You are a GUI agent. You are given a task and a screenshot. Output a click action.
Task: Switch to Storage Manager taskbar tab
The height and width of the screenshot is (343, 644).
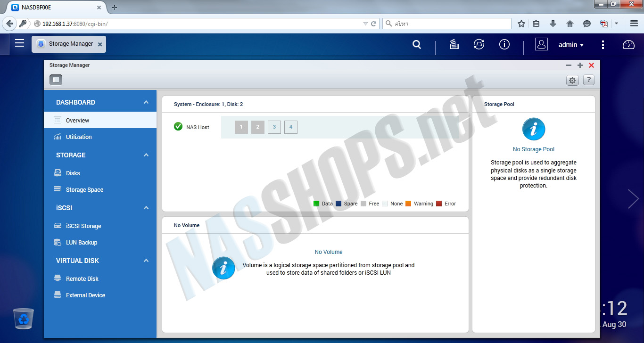[69, 44]
